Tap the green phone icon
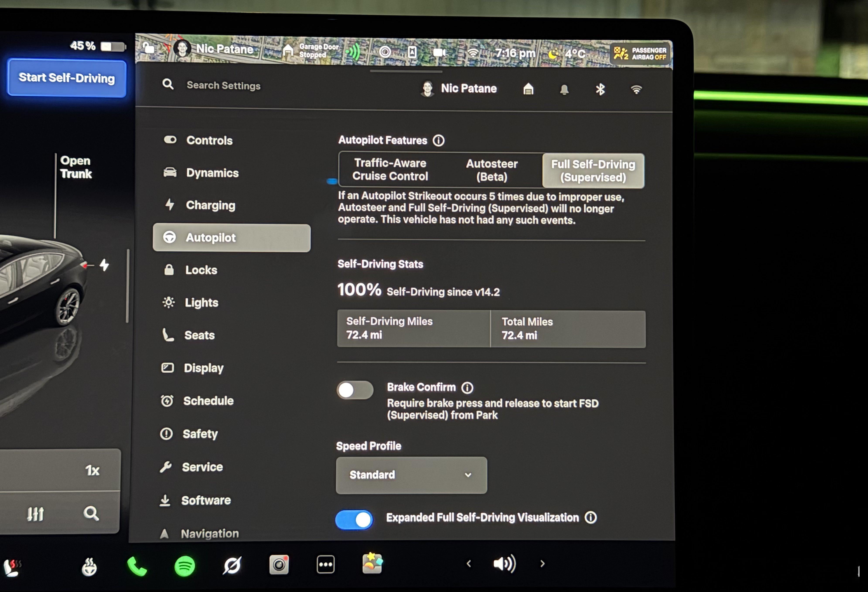This screenshot has width=868, height=592. coord(137,566)
